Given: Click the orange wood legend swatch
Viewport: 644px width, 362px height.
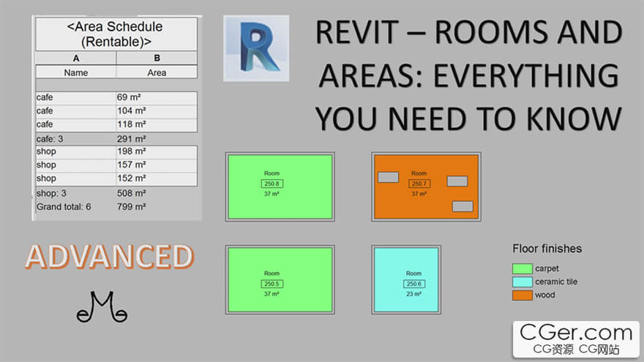Looking at the screenshot, I should pos(522,295).
